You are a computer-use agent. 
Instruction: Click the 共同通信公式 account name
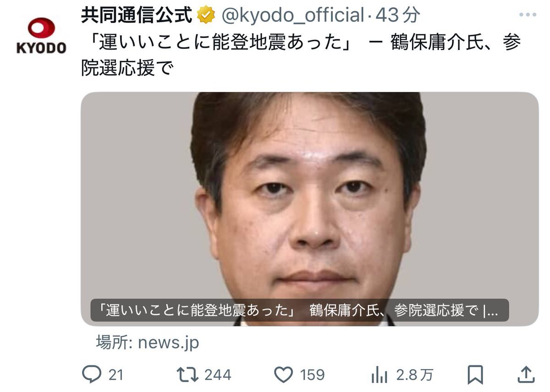click(137, 16)
